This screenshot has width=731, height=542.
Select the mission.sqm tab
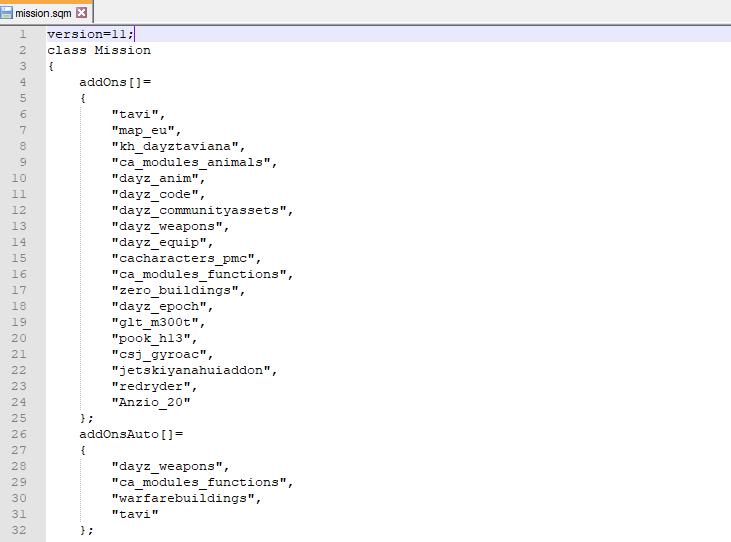pyautogui.click(x=46, y=13)
